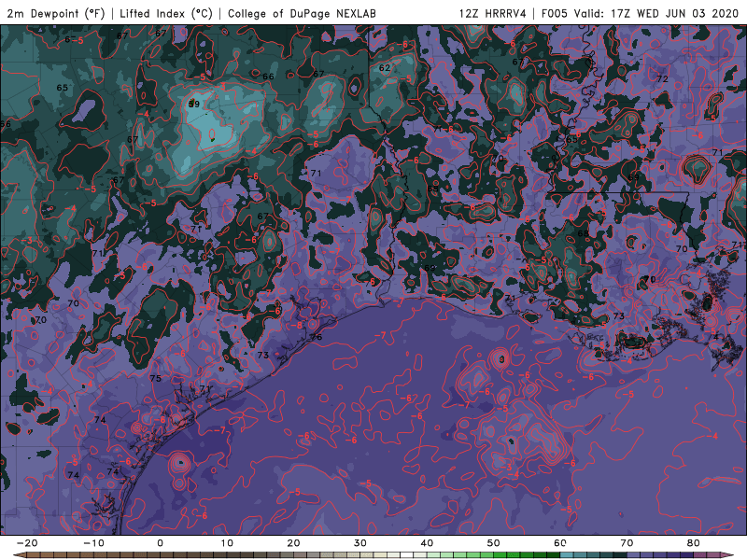The height and width of the screenshot is (560, 747).
Task: Click the 75 dewpoint reading on the map
Action: click(x=155, y=379)
